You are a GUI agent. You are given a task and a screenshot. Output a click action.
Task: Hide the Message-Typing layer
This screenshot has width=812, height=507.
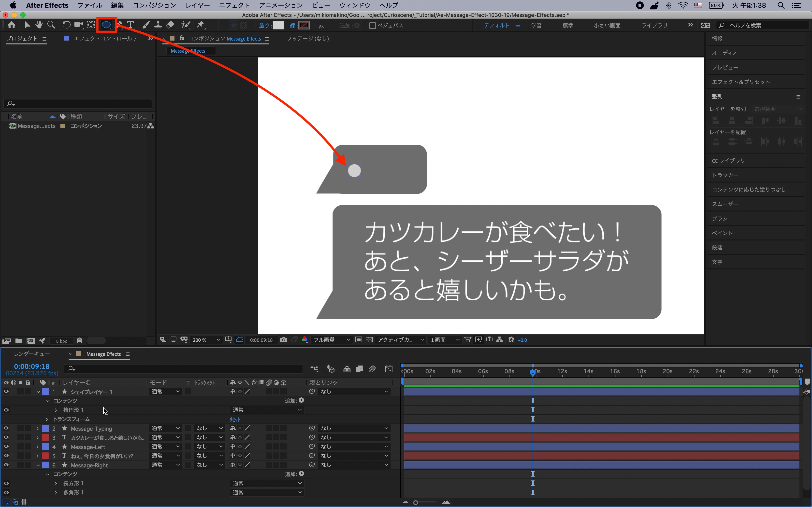point(6,428)
